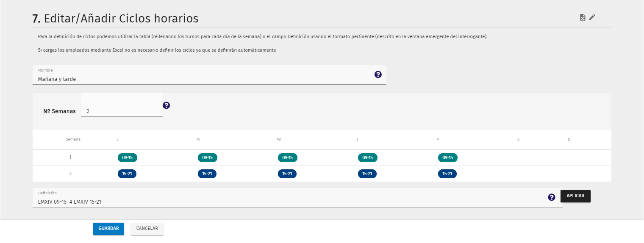Cancel editing with CANCELAR button
Viewport: 644px width, 243px height.
coord(147,229)
